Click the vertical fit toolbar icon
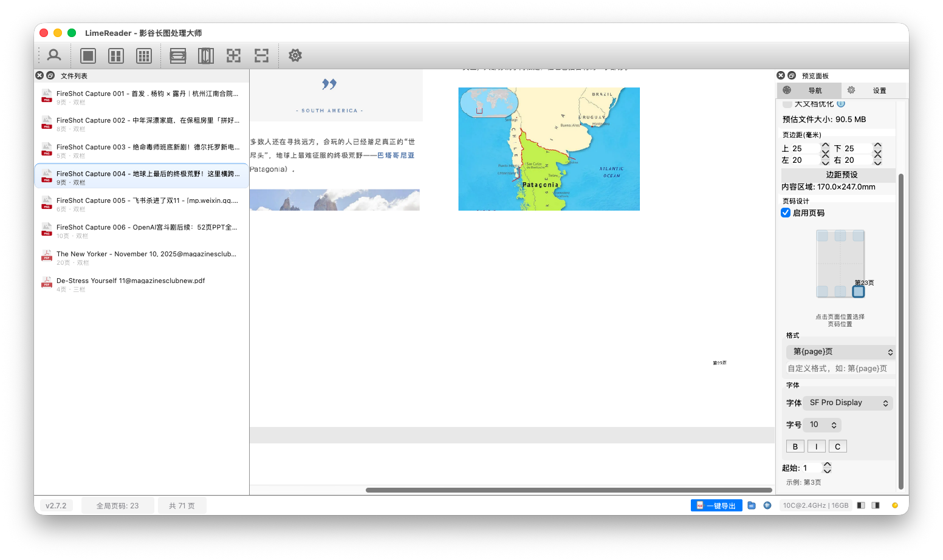Image resolution: width=943 pixels, height=560 pixels. (206, 55)
